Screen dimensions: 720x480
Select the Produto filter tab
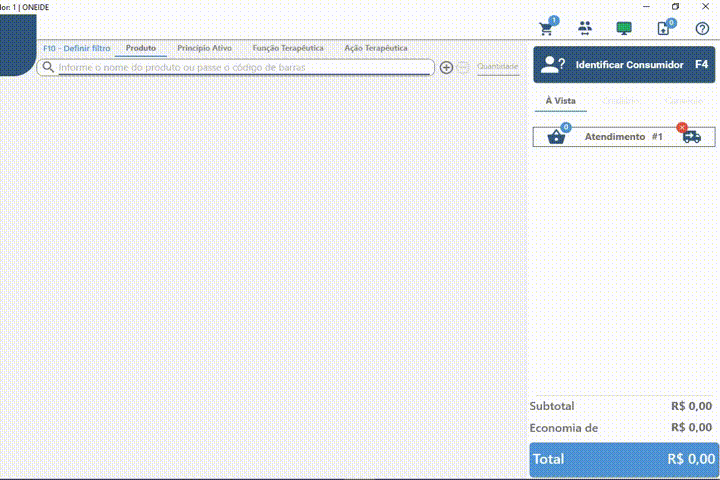click(141, 48)
